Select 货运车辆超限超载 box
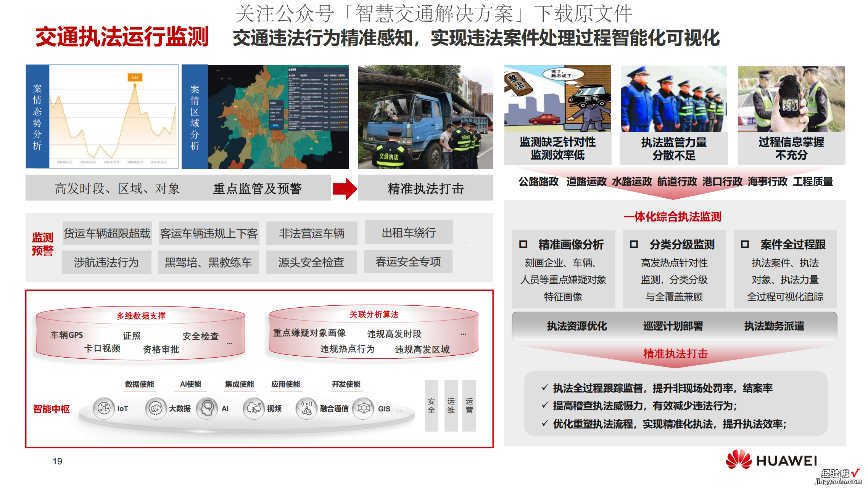The width and height of the screenshot is (868, 488). (x=107, y=233)
